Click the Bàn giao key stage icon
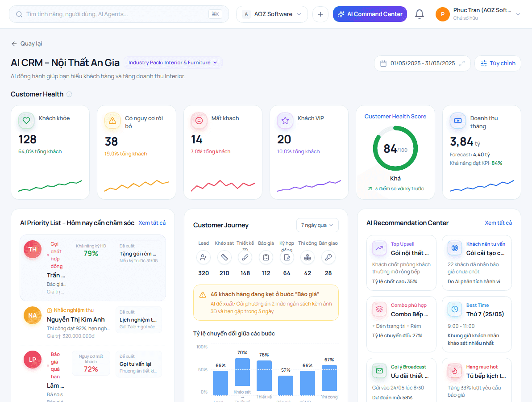This screenshot has height=402, width=532. point(328,257)
